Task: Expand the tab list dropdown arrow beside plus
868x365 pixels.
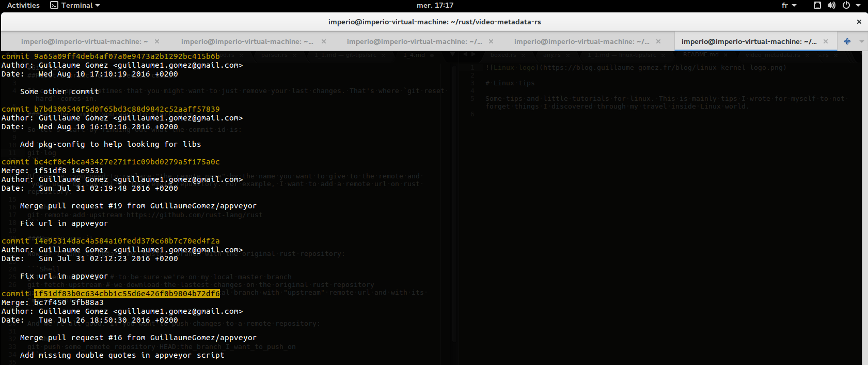Action: [861, 41]
